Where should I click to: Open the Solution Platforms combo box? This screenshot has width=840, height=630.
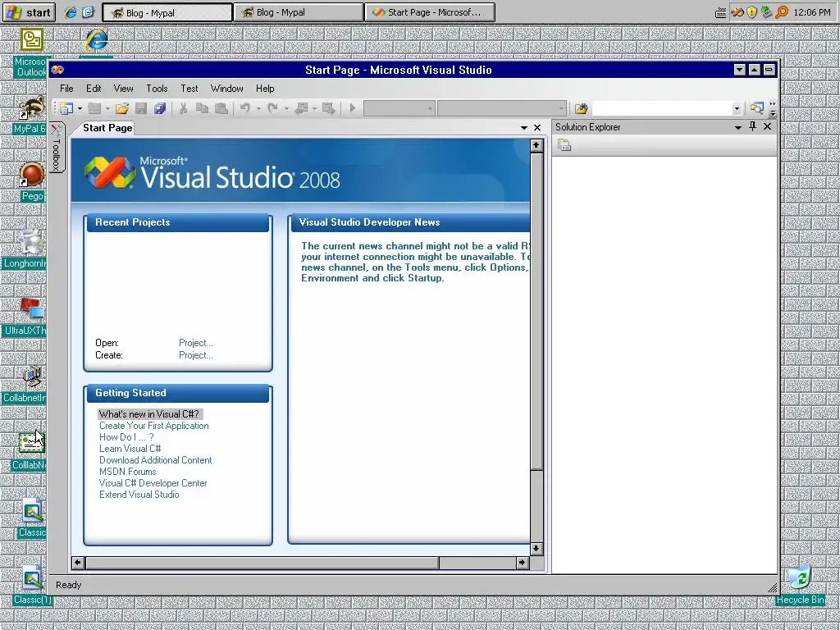pos(502,109)
